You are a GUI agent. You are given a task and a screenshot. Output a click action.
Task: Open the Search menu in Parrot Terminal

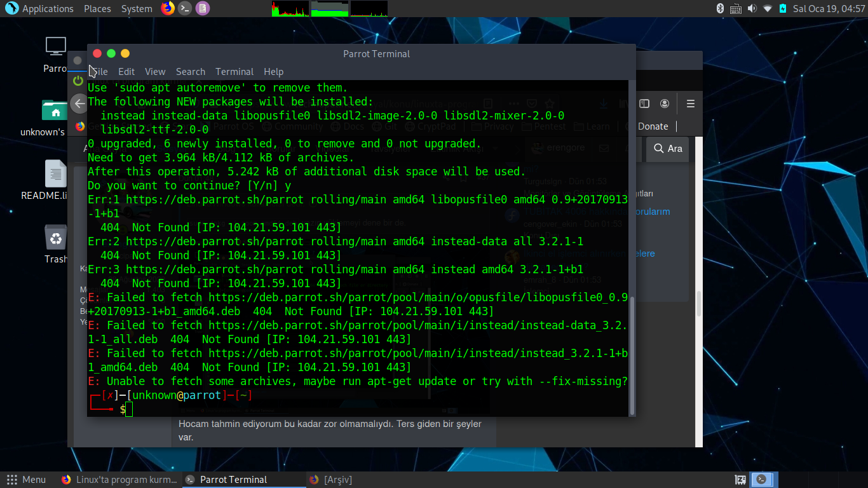(x=191, y=72)
